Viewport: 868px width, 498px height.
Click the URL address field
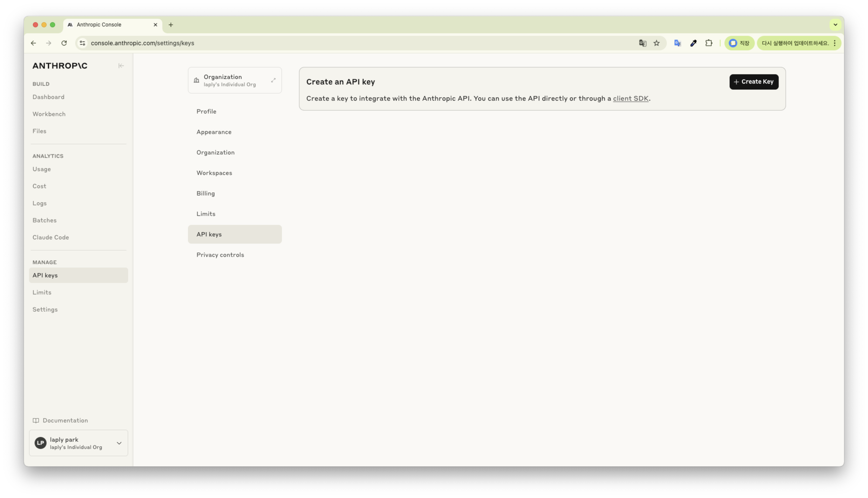[342, 43]
